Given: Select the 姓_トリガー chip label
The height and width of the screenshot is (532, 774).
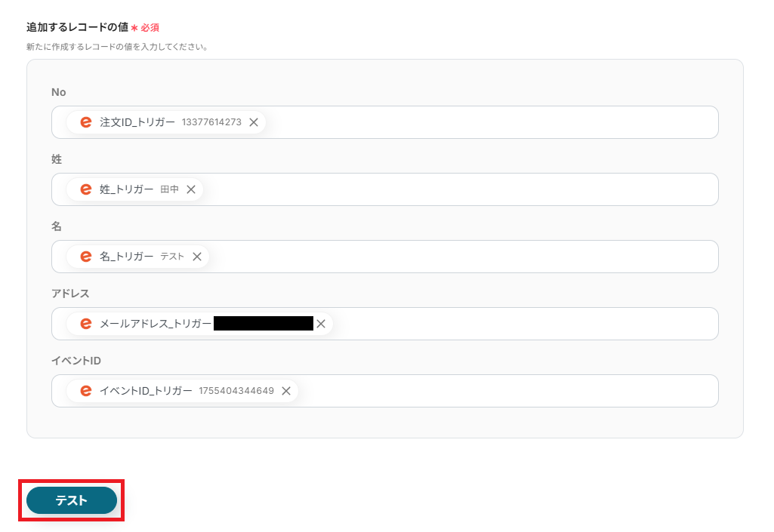Looking at the screenshot, I should tap(126, 189).
